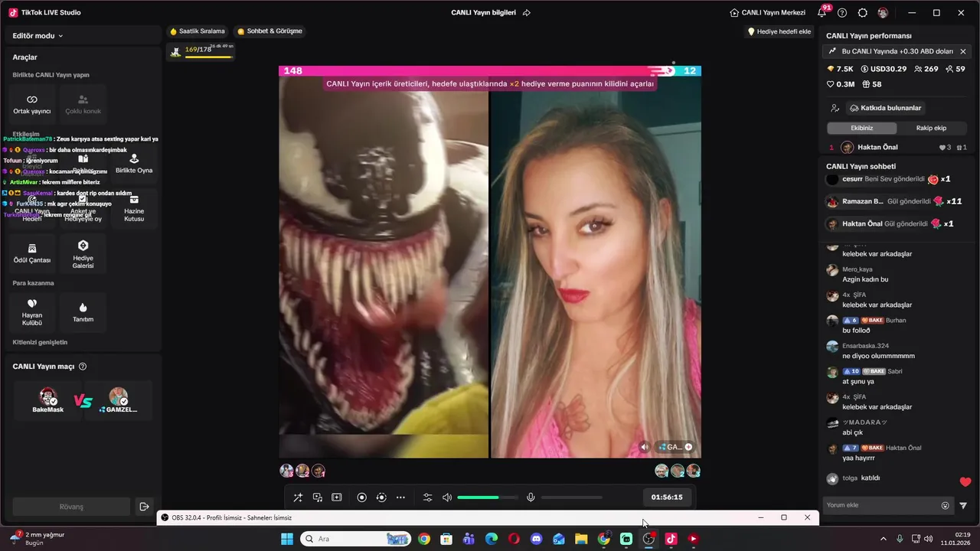
Task: Click Hediye hedefi ekle button
Action: 779,31
